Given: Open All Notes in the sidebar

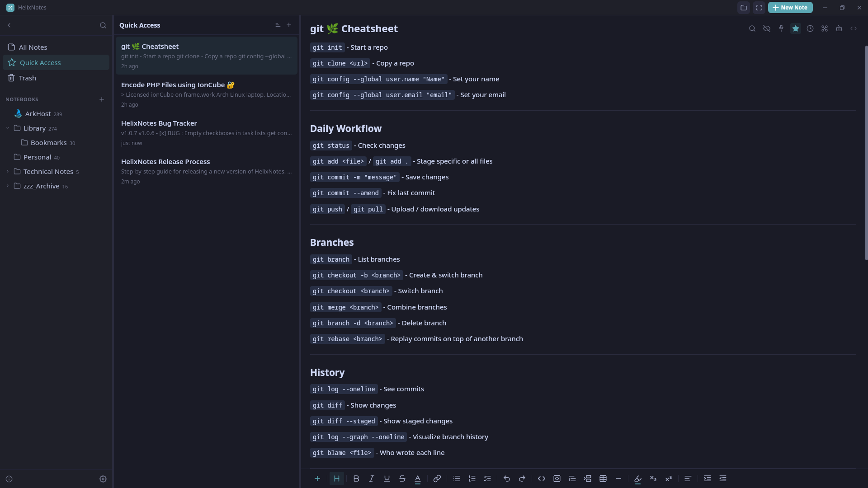Looking at the screenshot, I should (x=33, y=47).
